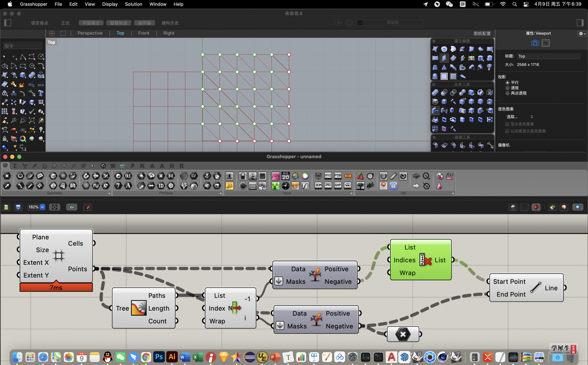Click the 正交 ortho button
Image resolution: width=588 pixels, height=365 pixels.
(x=65, y=23)
